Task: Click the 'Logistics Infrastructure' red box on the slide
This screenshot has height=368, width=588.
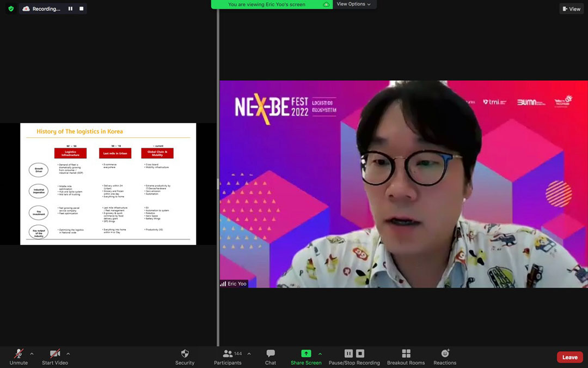Action: pos(70,153)
